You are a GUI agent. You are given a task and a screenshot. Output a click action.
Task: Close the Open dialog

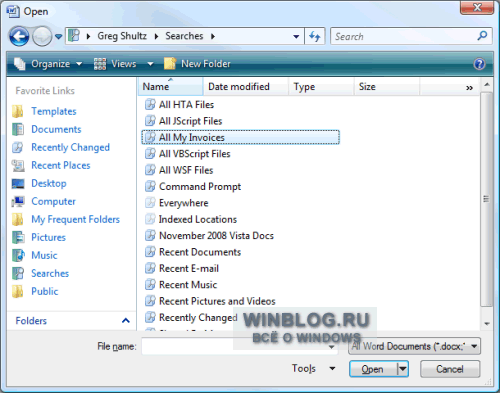pos(477,8)
